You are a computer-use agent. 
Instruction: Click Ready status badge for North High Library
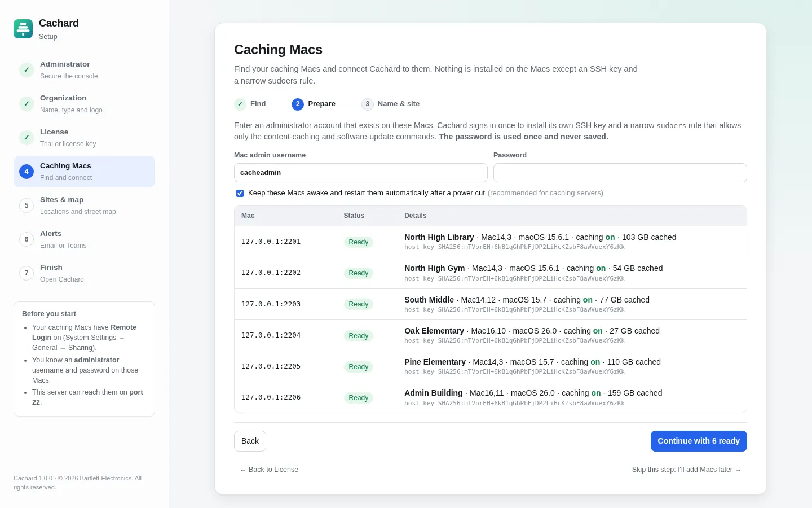(x=359, y=242)
